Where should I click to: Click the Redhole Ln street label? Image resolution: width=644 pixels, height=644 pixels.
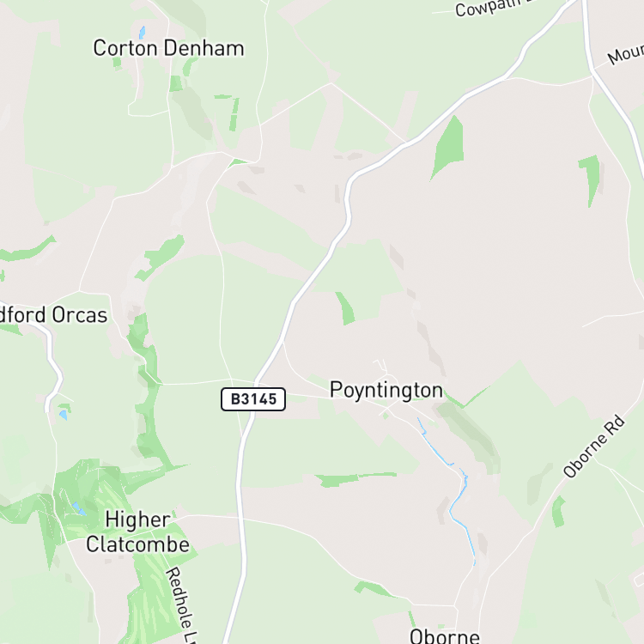(181, 605)
